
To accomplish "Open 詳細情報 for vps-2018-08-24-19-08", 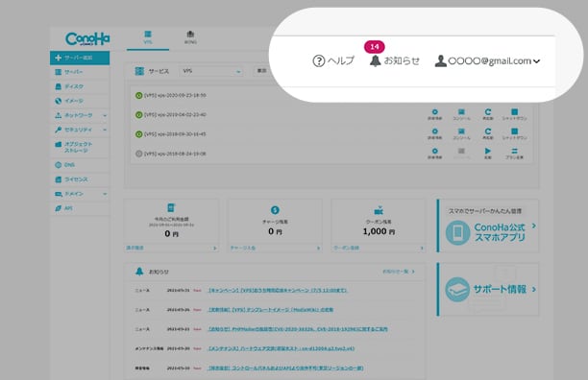I will tap(434, 154).
